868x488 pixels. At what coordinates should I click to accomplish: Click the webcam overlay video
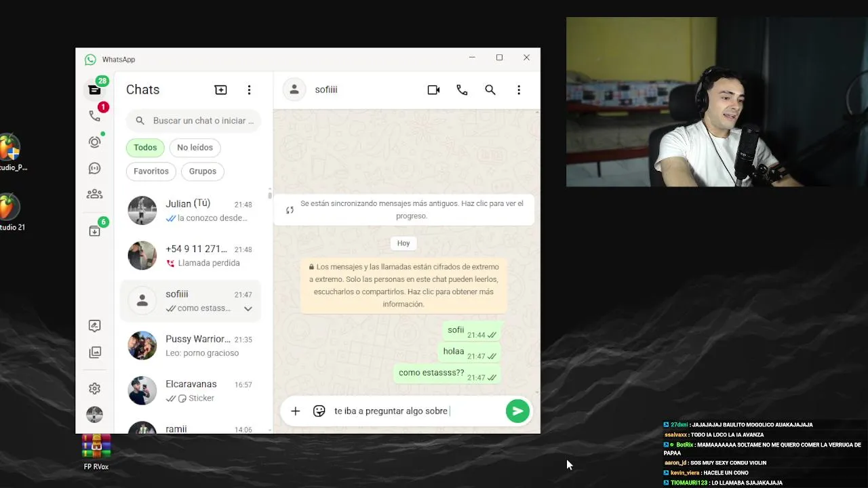point(717,102)
